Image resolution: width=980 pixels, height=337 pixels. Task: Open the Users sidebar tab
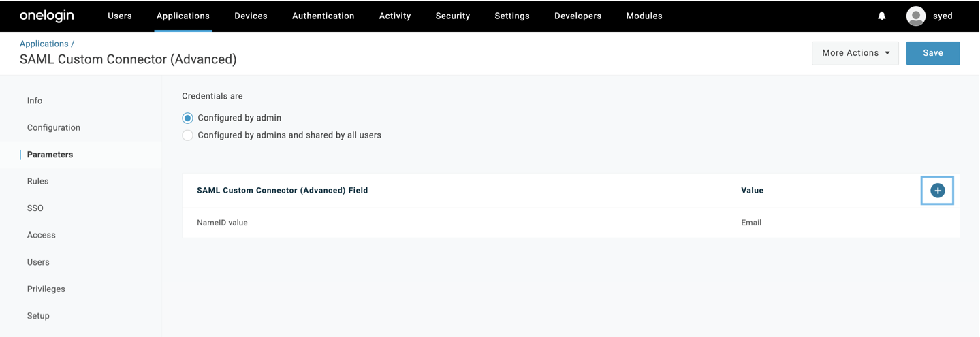[38, 262]
